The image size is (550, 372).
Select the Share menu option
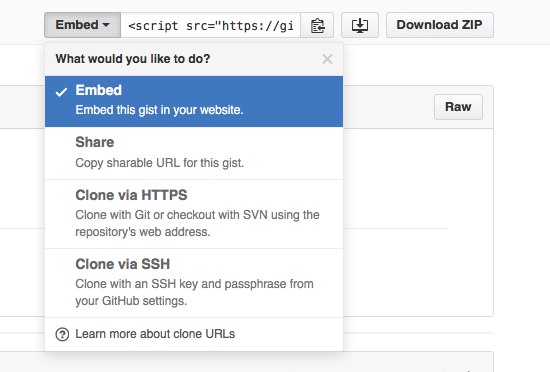(194, 153)
